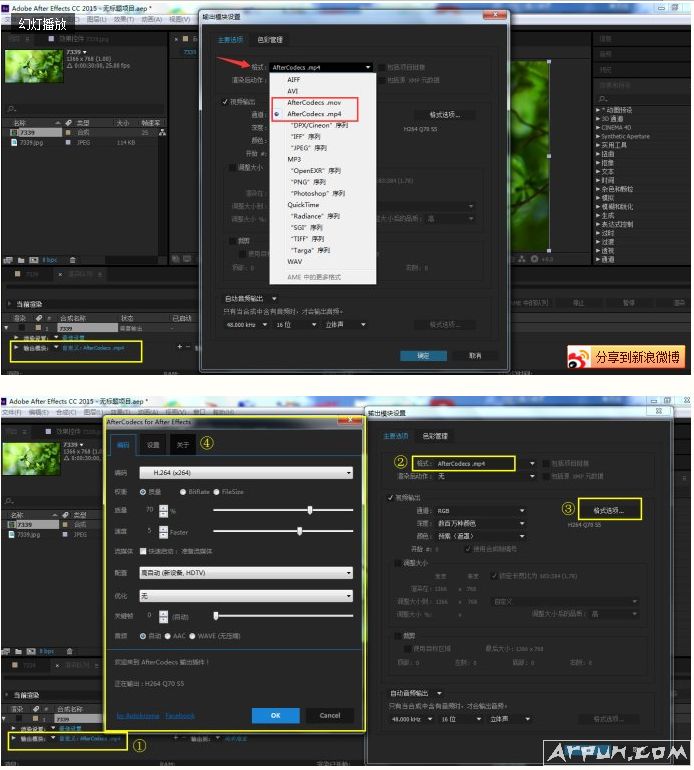The image size is (694, 770).
Task: Click new composition icon in top screenshot's project panel
Action: coord(33,260)
